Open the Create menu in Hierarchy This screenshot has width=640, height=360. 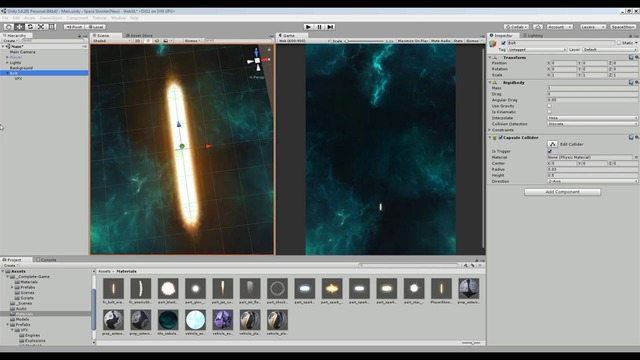tap(10, 41)
